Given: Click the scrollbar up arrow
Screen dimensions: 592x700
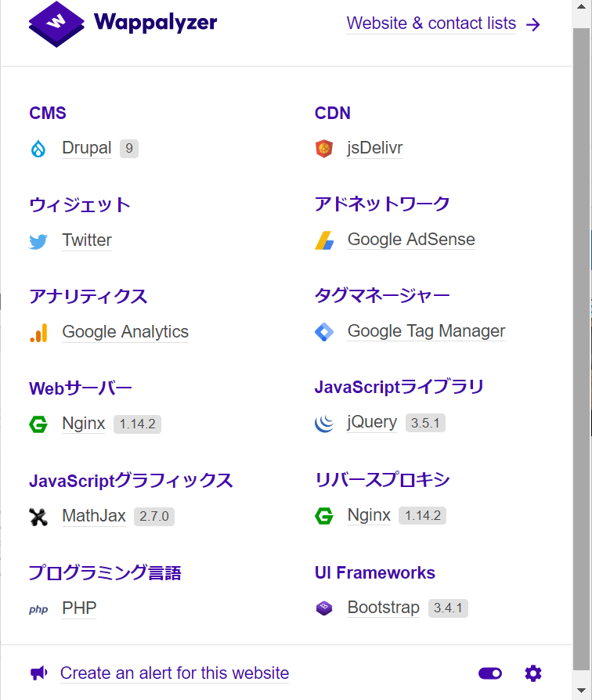Looking at the screenshot, I should [x=582, y=7].
